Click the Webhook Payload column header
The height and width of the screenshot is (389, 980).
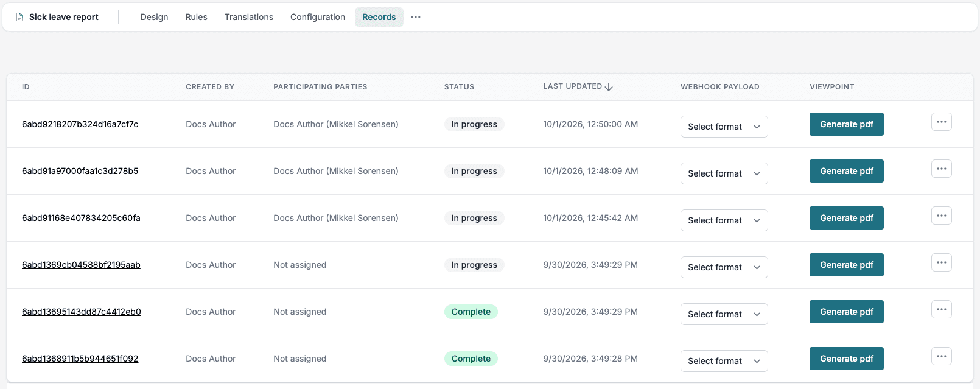tap(720, 87)
